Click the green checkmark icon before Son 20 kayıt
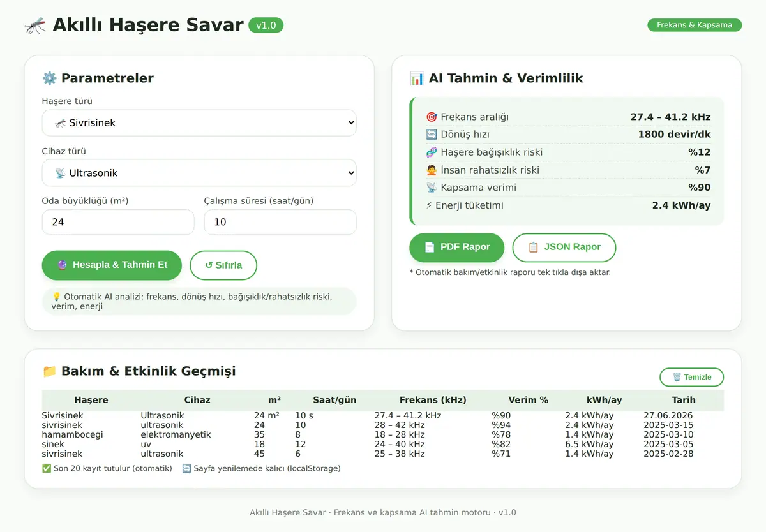Screen dimensions: 766x532 click(46, 468)
